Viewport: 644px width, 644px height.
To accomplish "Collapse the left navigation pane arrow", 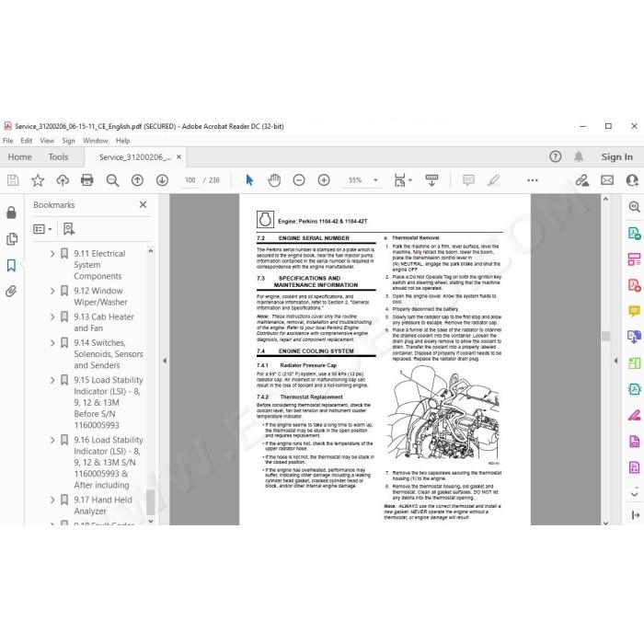I will pos(165,361).
